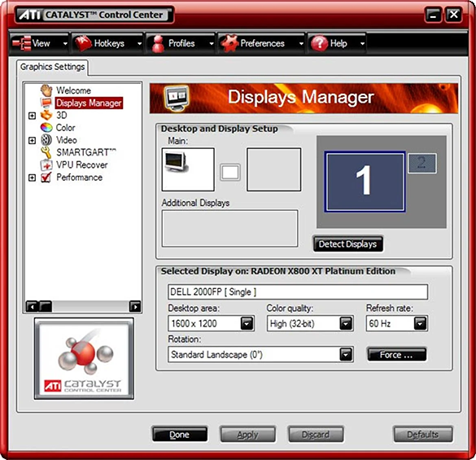Open the Color quality dropdown
The width and height of the screenshot is (476, 460).
[346, 323]
